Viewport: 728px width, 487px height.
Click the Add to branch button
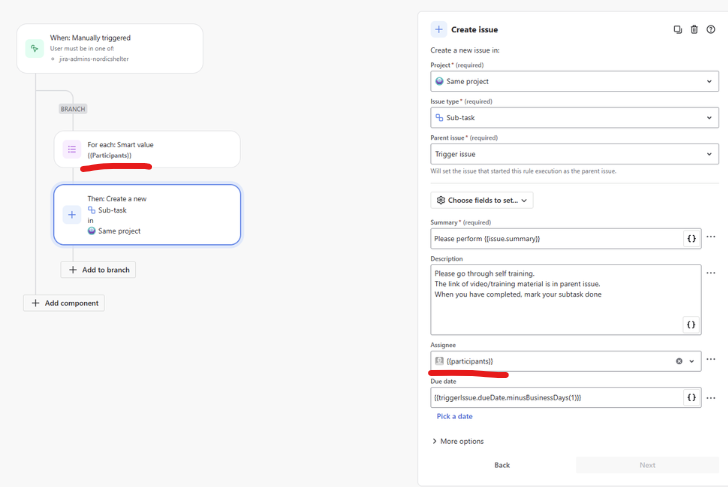tap(98, 270)
